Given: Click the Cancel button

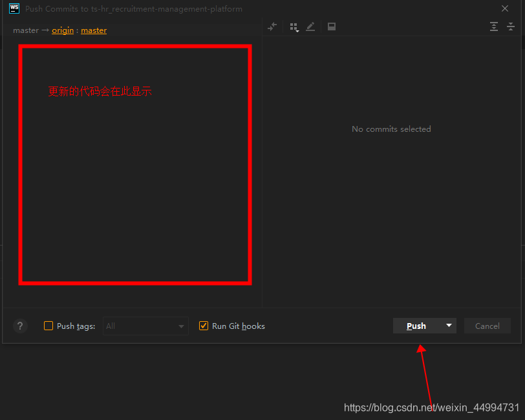Looking at the screenshot, I should point(487,326).
